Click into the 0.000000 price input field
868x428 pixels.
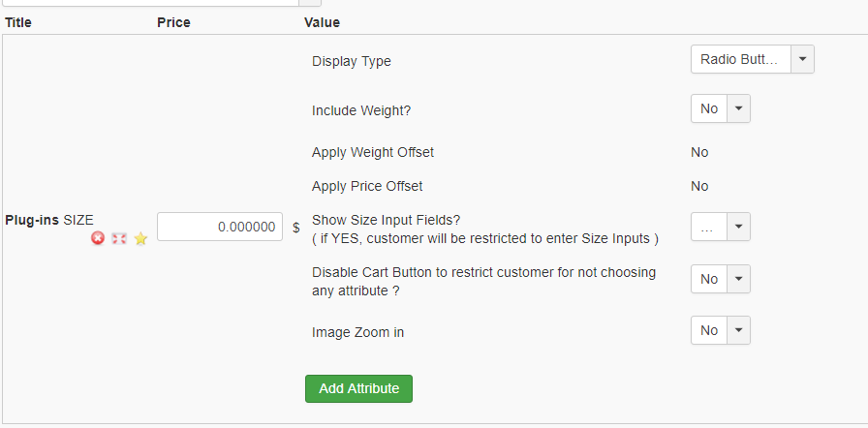point(220,227)
